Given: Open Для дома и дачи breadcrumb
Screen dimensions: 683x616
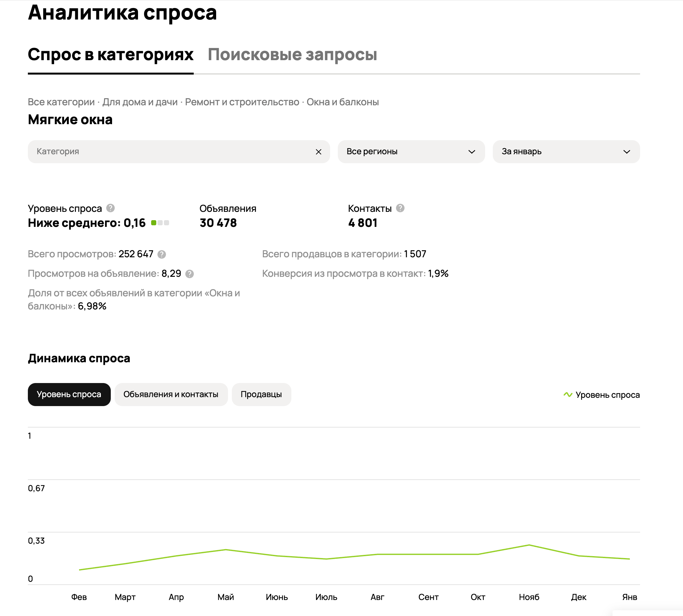Looking at the screenshot, I should [140, 102].
